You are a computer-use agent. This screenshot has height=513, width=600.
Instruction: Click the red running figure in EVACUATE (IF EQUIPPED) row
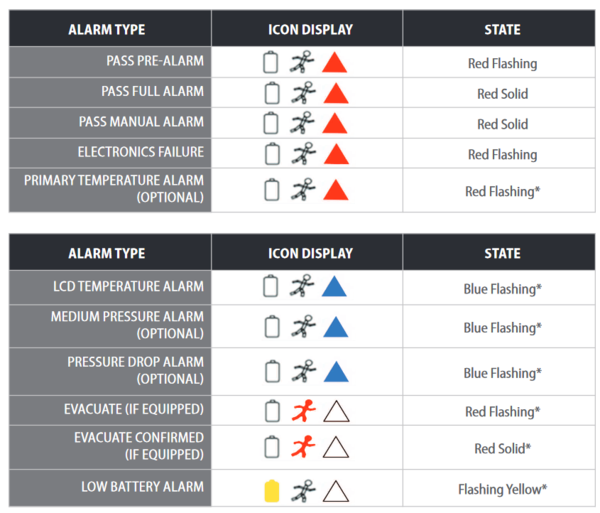(302, 411)
